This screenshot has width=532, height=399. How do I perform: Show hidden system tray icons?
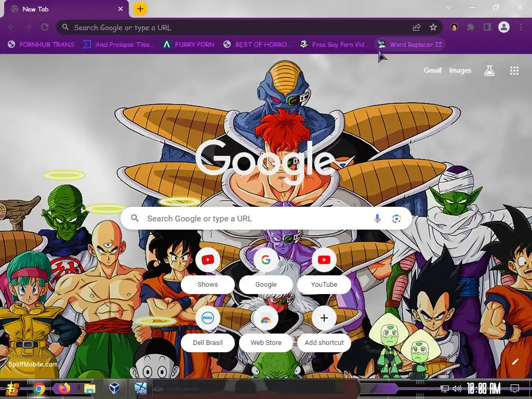point(432,389)
